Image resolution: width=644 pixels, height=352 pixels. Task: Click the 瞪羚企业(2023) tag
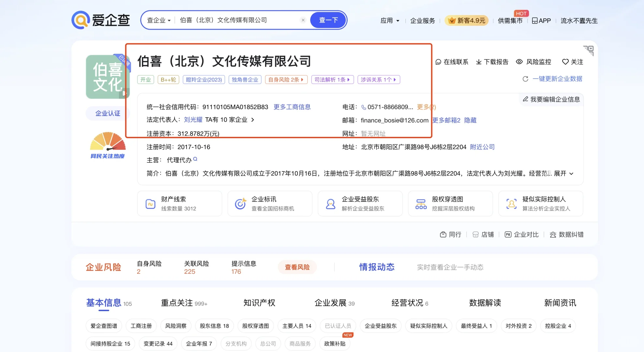[x=204, y=80]
